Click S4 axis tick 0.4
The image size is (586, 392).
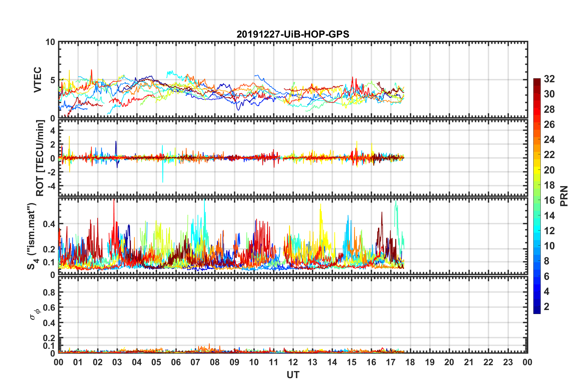tap(49, 224)
